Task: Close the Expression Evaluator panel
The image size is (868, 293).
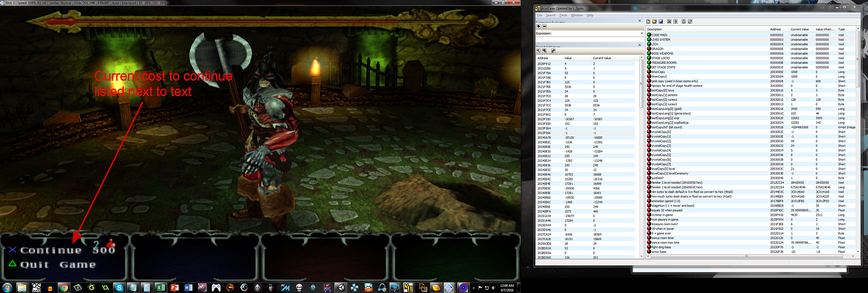Action: pos(639,21)
